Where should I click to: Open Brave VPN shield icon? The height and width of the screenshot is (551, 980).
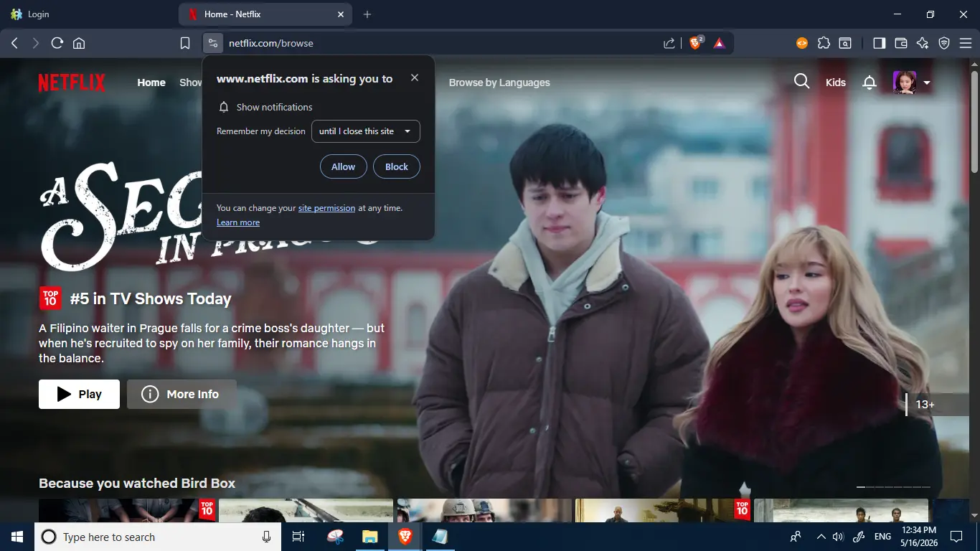(x=944, y=43)
